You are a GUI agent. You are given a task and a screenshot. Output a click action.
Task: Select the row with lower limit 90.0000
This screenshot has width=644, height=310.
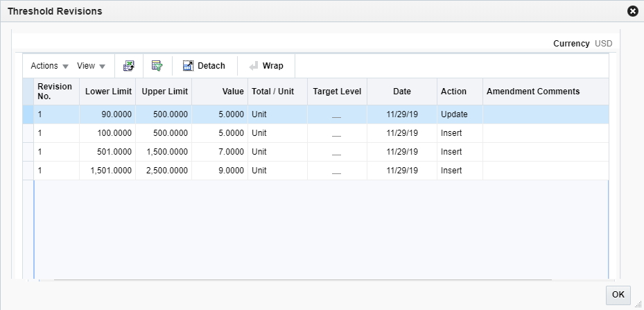click(316, 114)
